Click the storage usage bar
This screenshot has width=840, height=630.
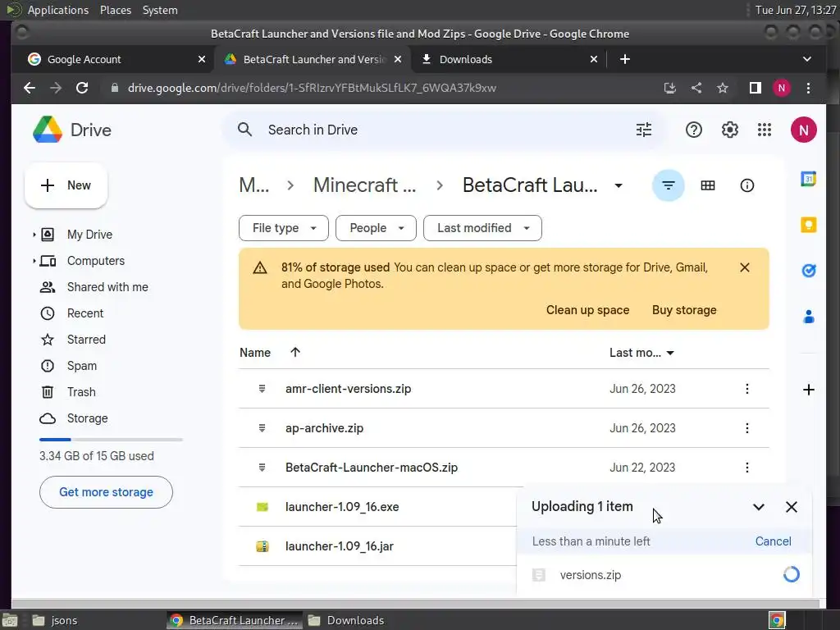click(x=111, y=440)
